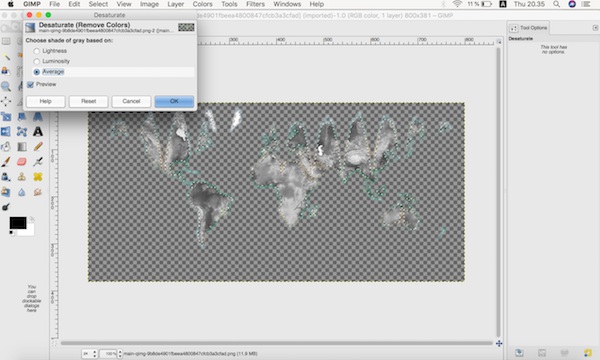
Task: Click OK to apply Desaturate
Action: tap(174, 101)
